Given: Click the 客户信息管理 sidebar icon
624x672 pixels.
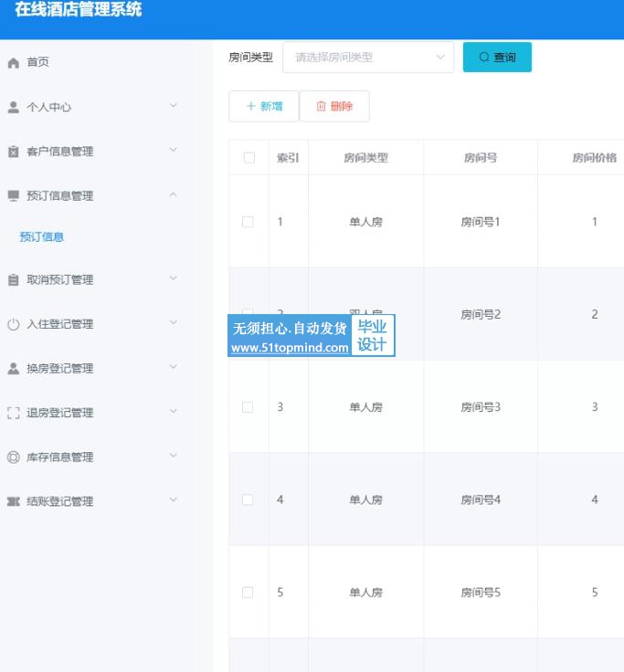Looking at the screenshot, I should pos(13,152).
